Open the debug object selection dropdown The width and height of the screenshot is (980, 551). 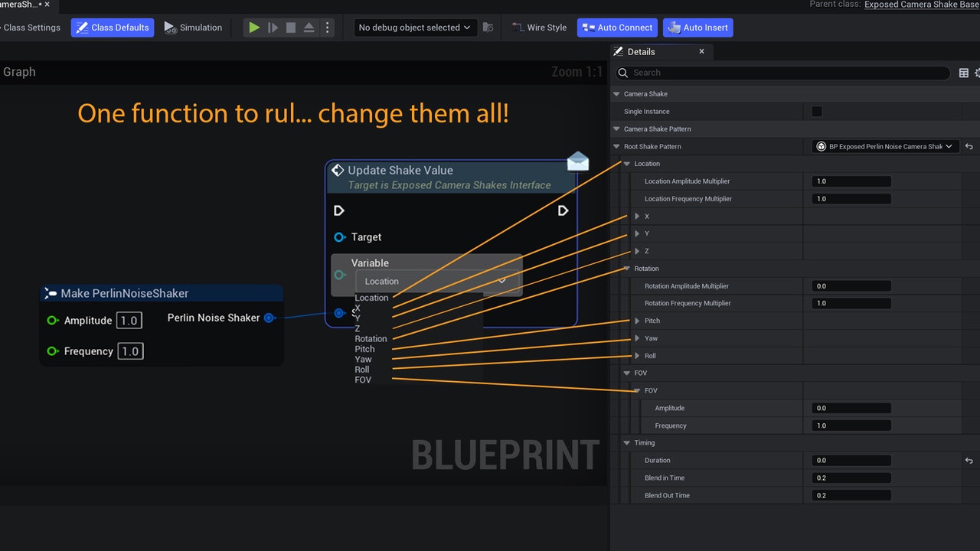pos(414,28)
